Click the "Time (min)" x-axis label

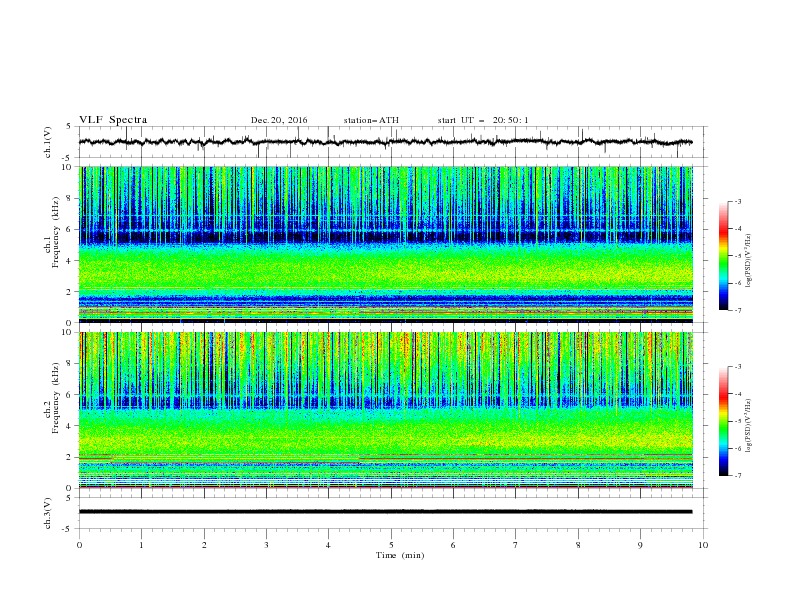click(400, 555)
